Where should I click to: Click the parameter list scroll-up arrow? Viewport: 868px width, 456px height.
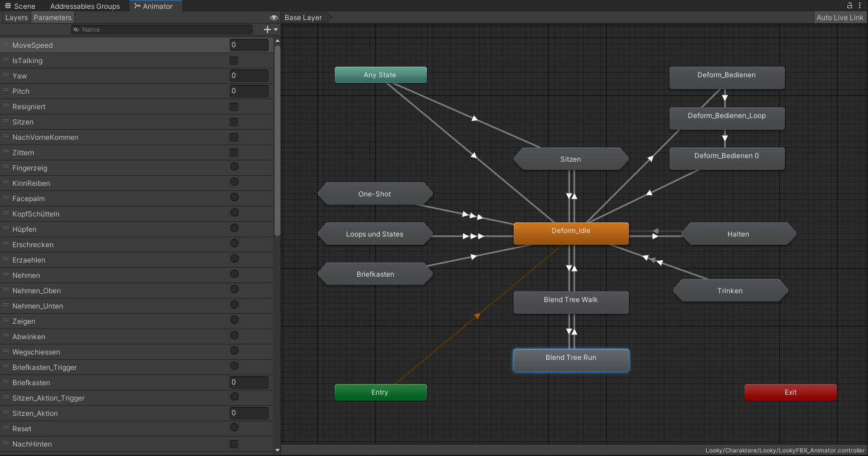(278, 40)
